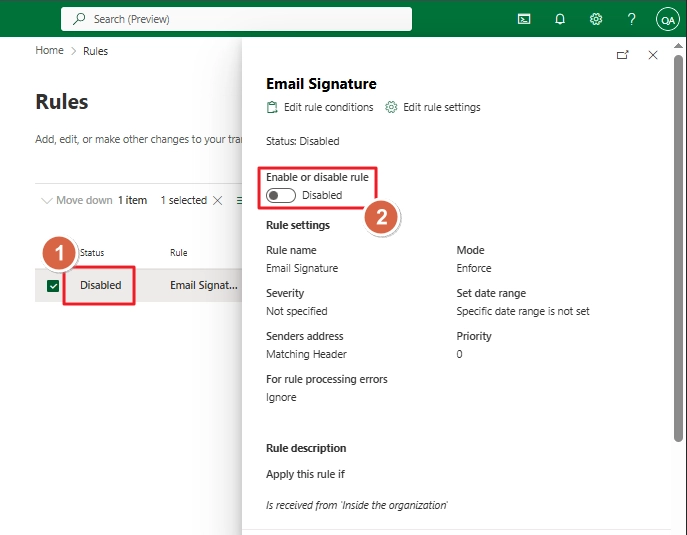The height and width of the screenshot is (535, 687).
Task: Click inside the Search (Preview) field
Action: [236, 19]
